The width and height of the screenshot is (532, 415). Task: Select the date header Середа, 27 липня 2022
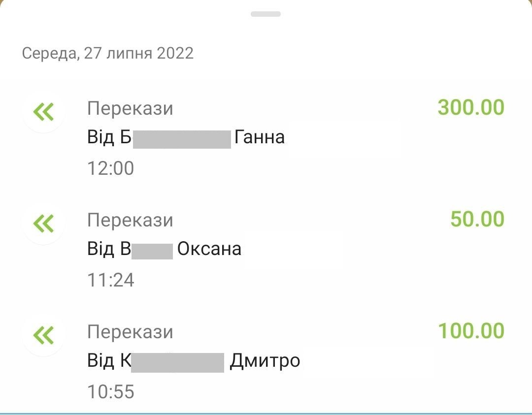pyautogui.click(x=108, y=53)
